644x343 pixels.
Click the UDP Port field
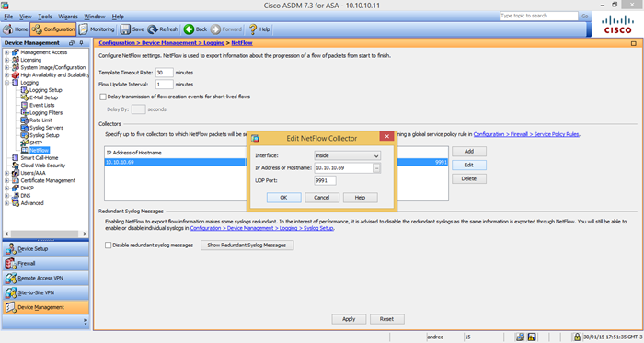pyautogui.click(x=325, y=180)
